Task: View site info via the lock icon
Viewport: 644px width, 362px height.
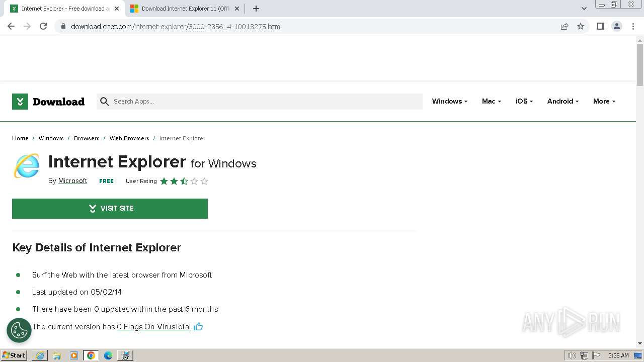Action: coord(63,26)
